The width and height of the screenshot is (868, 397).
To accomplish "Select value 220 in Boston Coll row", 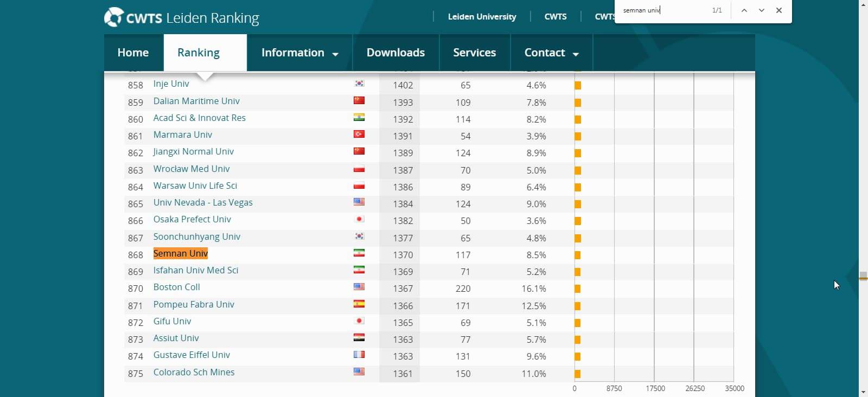I will 463,289.
